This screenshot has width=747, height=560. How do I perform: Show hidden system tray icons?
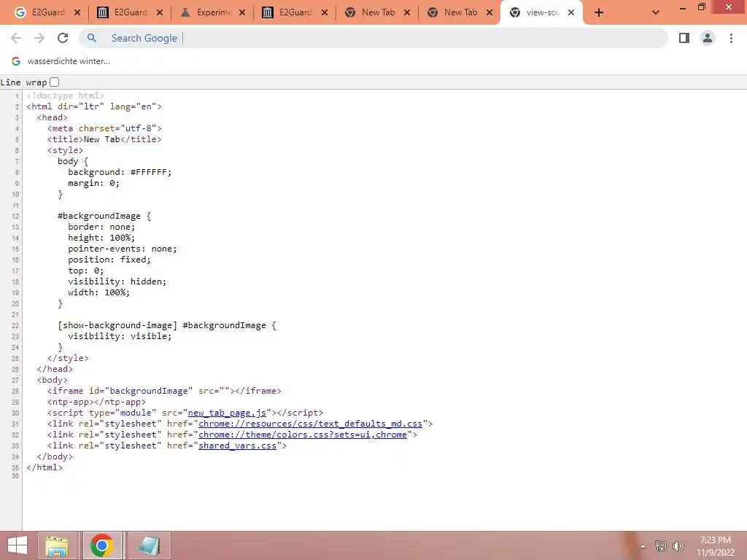[x=643, y=546]
